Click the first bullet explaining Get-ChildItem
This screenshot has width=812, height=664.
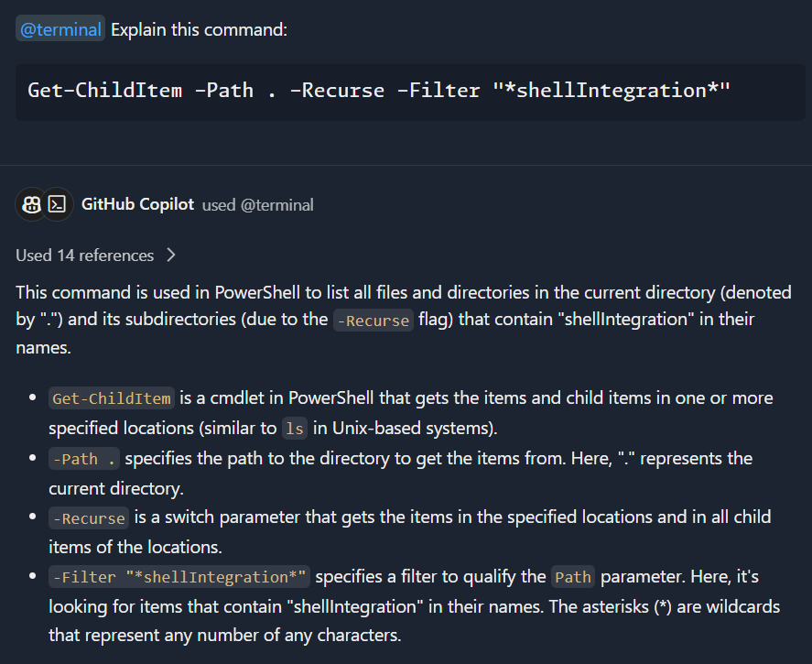pyautogui.click(x=410, y=412)
